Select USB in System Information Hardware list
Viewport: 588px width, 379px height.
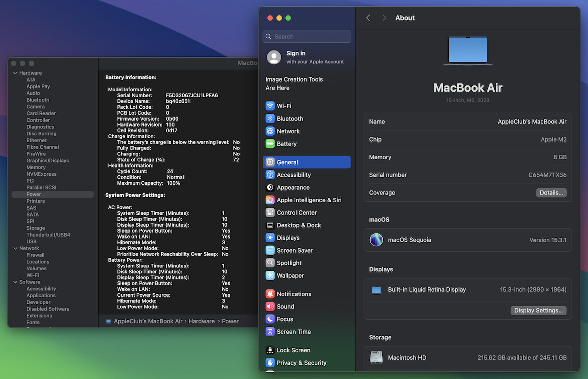31,241
